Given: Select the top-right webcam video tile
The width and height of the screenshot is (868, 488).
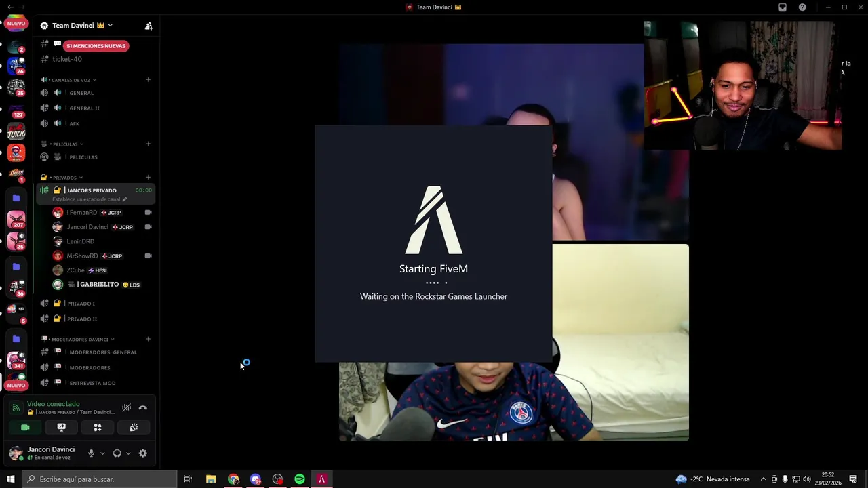Looking at the screenshot, I should pos(743,85).
